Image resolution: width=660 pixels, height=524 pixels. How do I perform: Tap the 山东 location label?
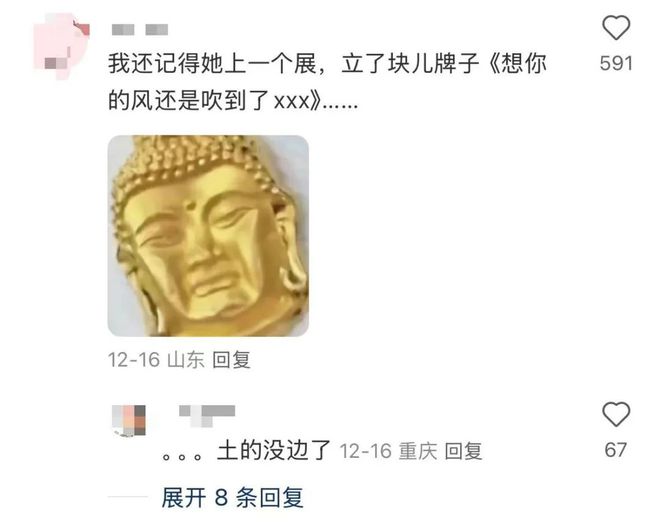point(186,360)
